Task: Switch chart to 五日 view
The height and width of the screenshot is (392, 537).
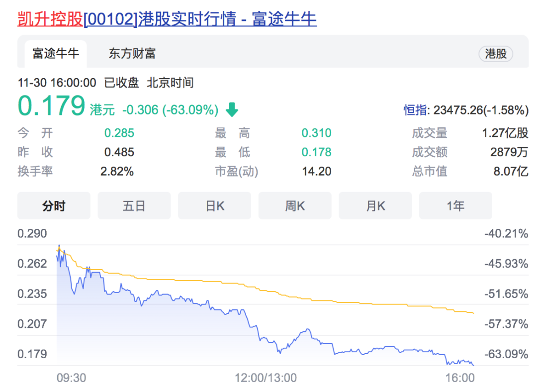Action: (134, 205)
